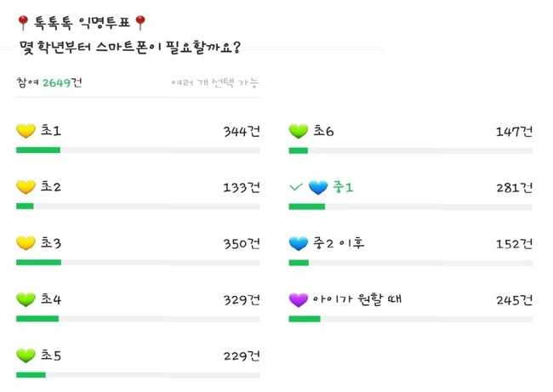Click the red pushpin before 톡톡톡 익명투표
The image size is (553, 392).
[x=23, y=23]
